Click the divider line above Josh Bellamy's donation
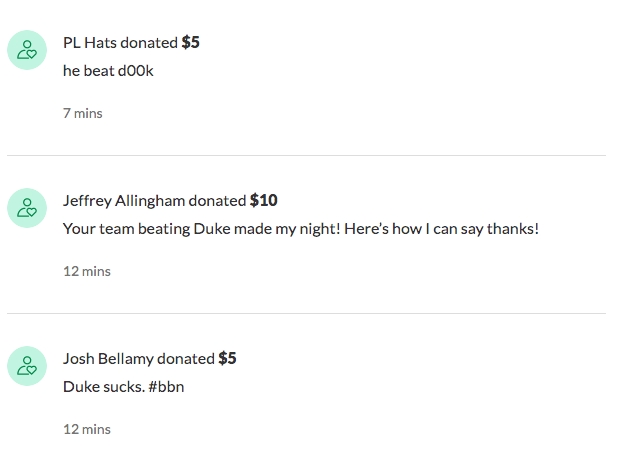Viewport: 620px width, 469px height. [306, 313]
